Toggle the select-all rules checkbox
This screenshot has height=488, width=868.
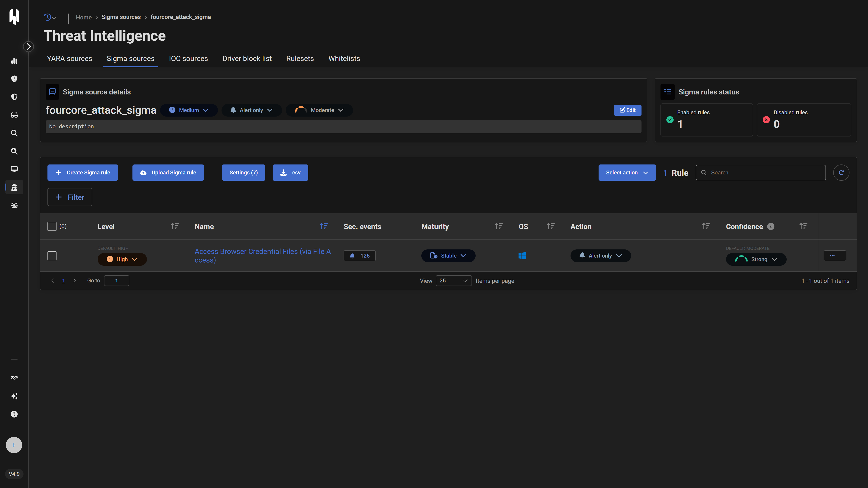pos(52,226)
